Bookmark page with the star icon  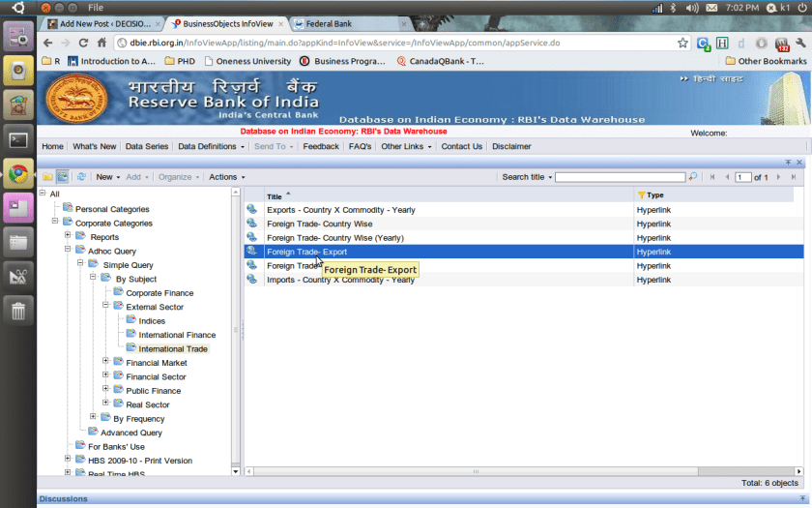pos(682,43)
